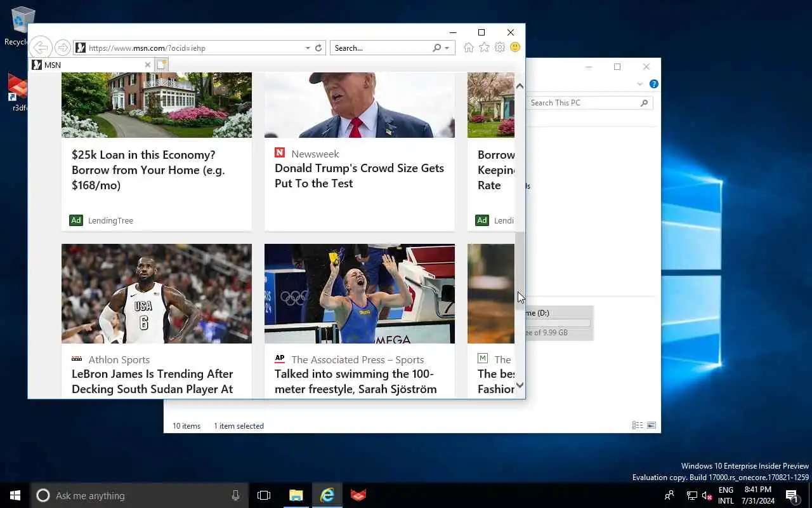Screen dimensions: 812x508
Task: Click the Cortana Ask me anything box
Action: (140, 495)
